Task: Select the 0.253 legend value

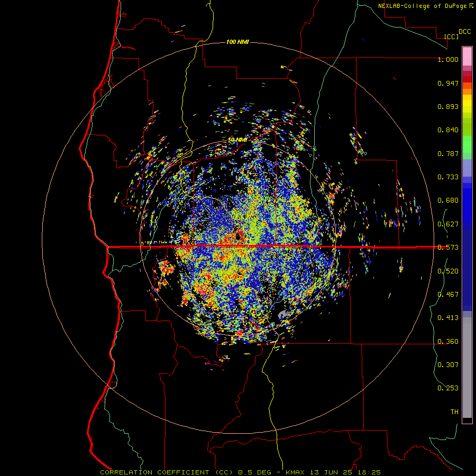Action: (448, 388)
